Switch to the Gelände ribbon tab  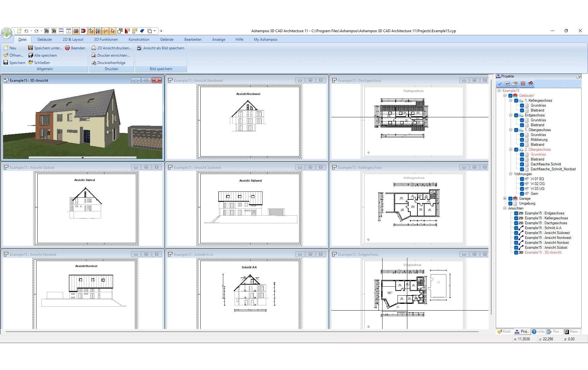click(x=167, y=40)
